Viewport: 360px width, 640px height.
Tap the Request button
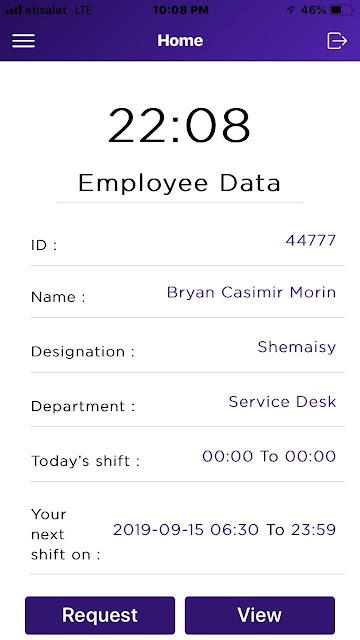[x=100, y=615]
